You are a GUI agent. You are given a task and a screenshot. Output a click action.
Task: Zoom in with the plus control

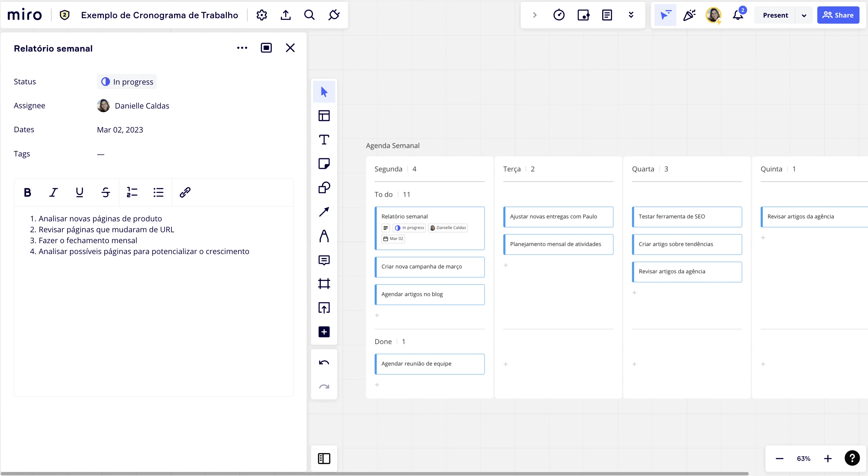tap(828, 458)
